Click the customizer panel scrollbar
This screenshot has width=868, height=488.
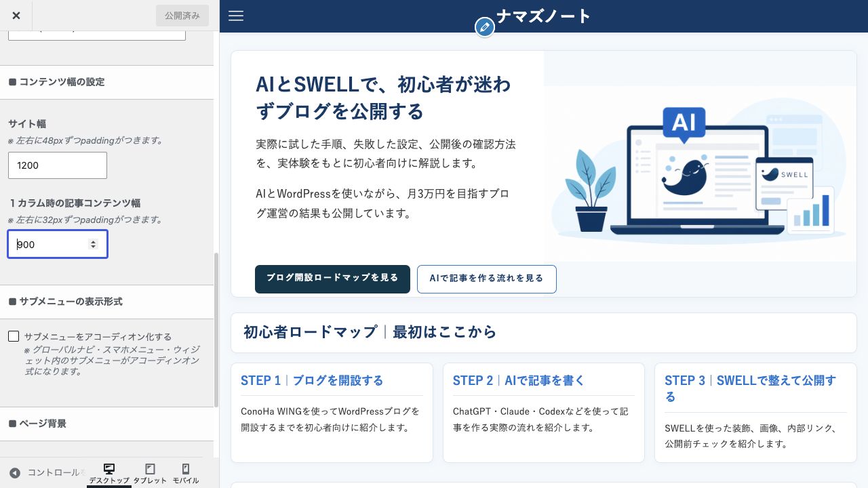(x=216, y=329)
